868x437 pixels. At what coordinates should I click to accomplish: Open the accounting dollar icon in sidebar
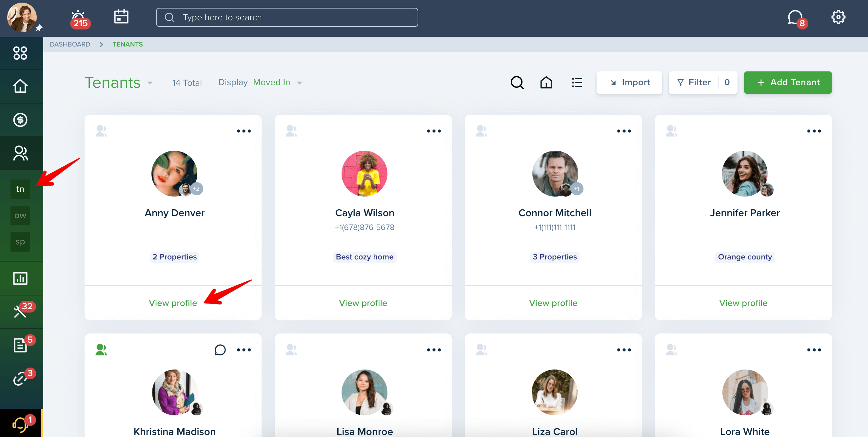coord(20,120)
